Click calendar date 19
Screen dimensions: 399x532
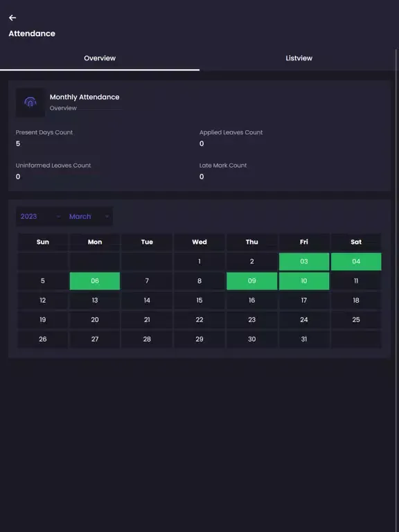pos(43,319)
